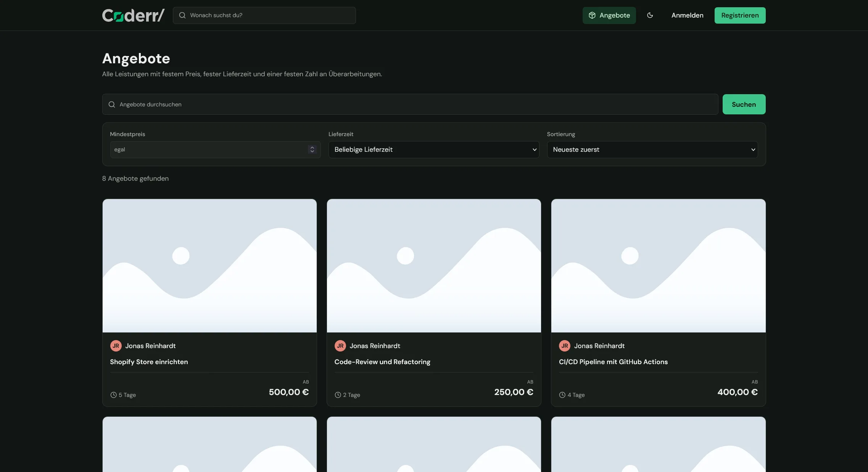Click the Mindestpreis label
This screenshot has height=472, width=868.
coord(127,134)
